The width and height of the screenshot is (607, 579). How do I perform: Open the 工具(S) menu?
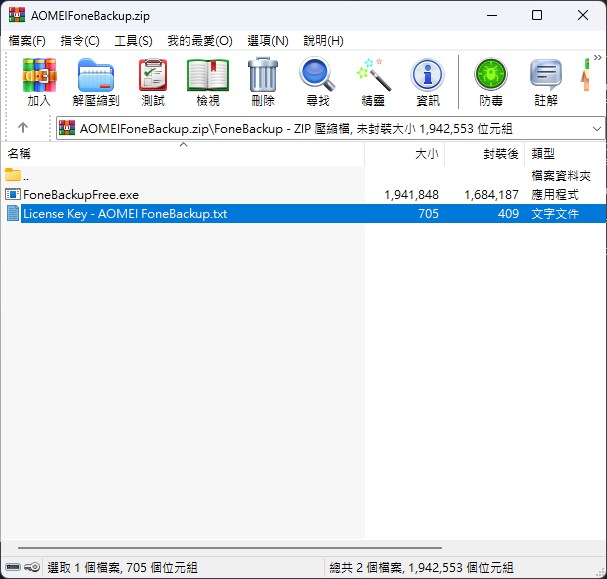[133, 41]
